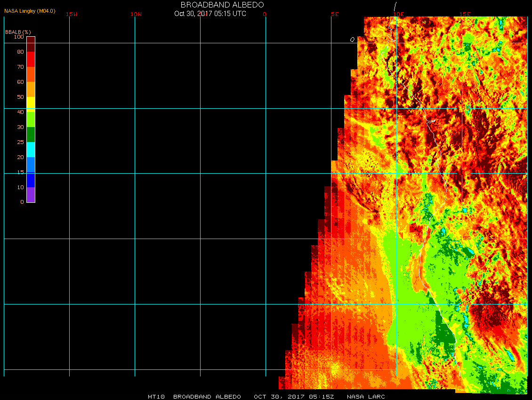
Task: Click the purple 0-10% legend swatch
Action: click(x=31, y=195)
